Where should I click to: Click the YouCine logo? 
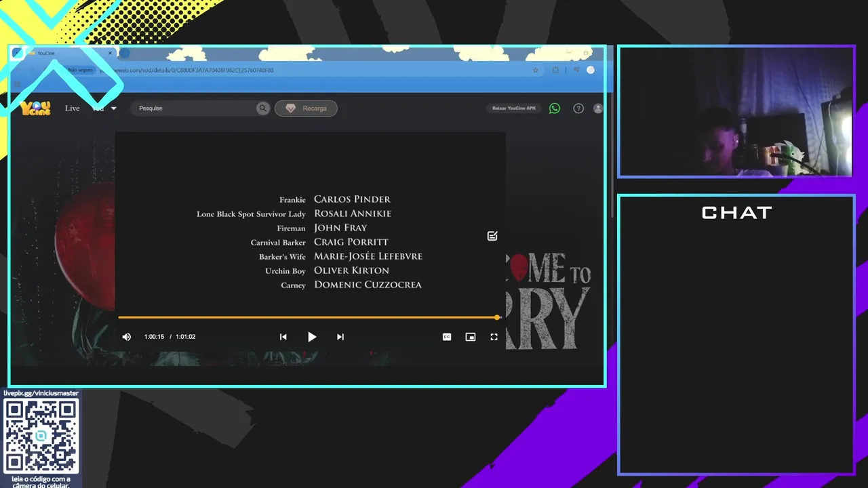35,108
